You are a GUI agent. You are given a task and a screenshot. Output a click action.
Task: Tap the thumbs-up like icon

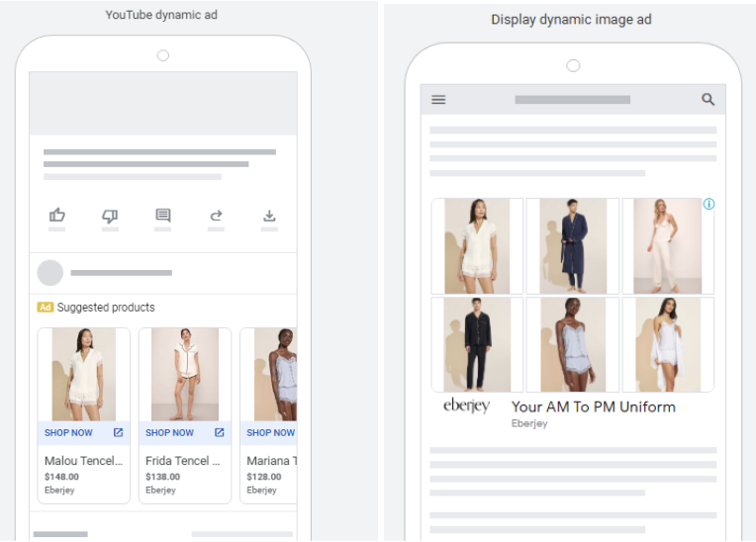56,215
